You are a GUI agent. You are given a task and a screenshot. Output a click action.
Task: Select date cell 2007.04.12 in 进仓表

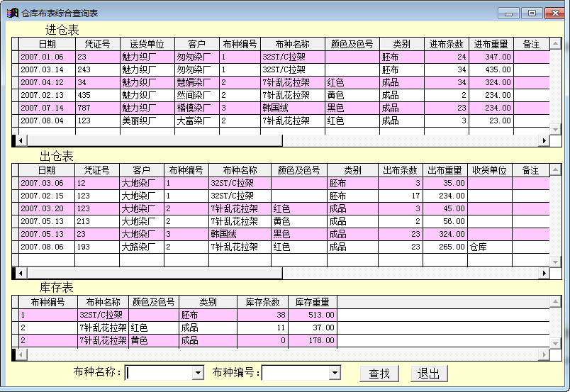click(x=47, y=82)
